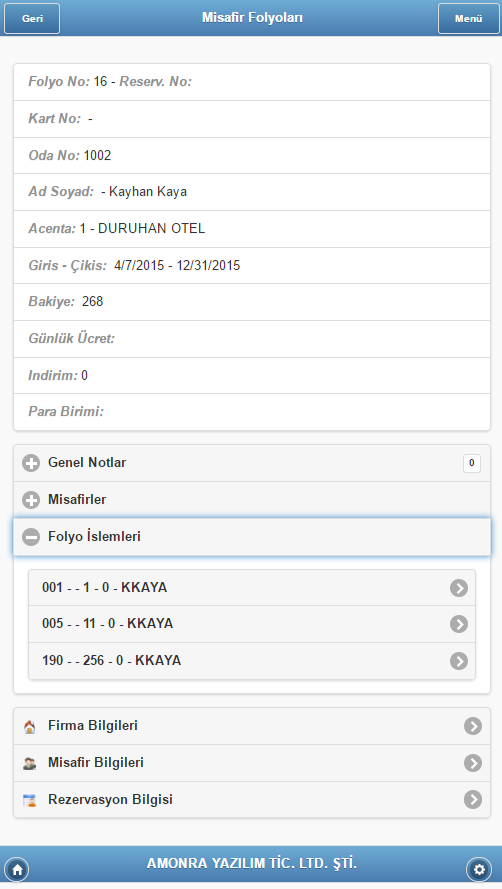Click arrow icon on 190 KKAYA row
Screen dimensions: 502x889
459,661
